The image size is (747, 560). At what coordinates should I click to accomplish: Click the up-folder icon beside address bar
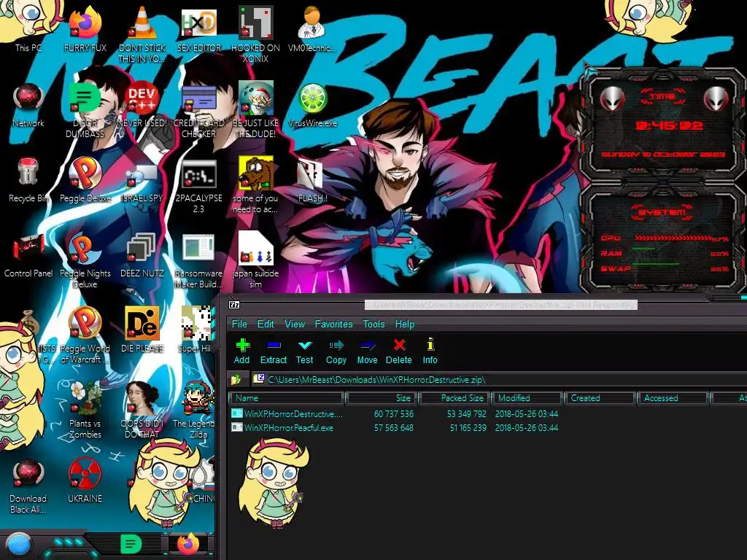236,379
